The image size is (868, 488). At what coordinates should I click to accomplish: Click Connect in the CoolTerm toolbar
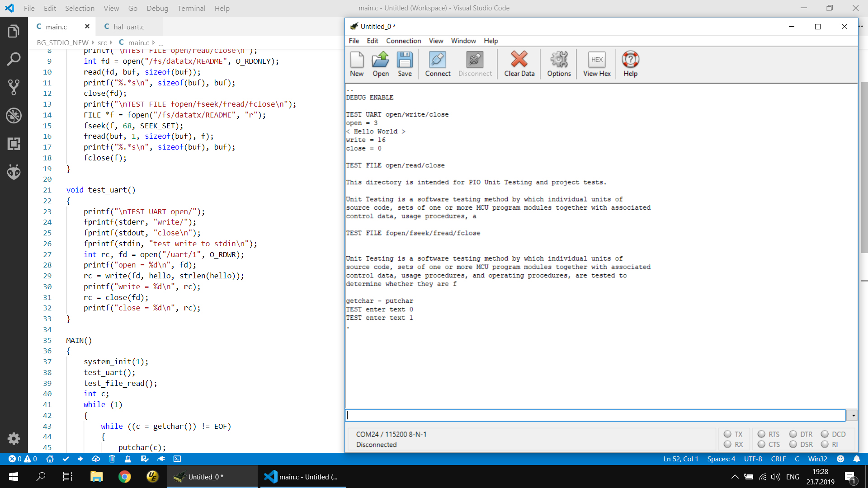tap(438, 64)
